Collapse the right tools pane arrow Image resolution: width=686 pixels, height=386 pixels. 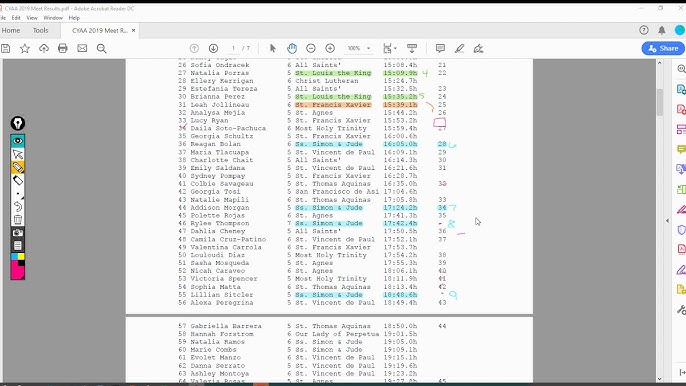[x=667, y=221]
